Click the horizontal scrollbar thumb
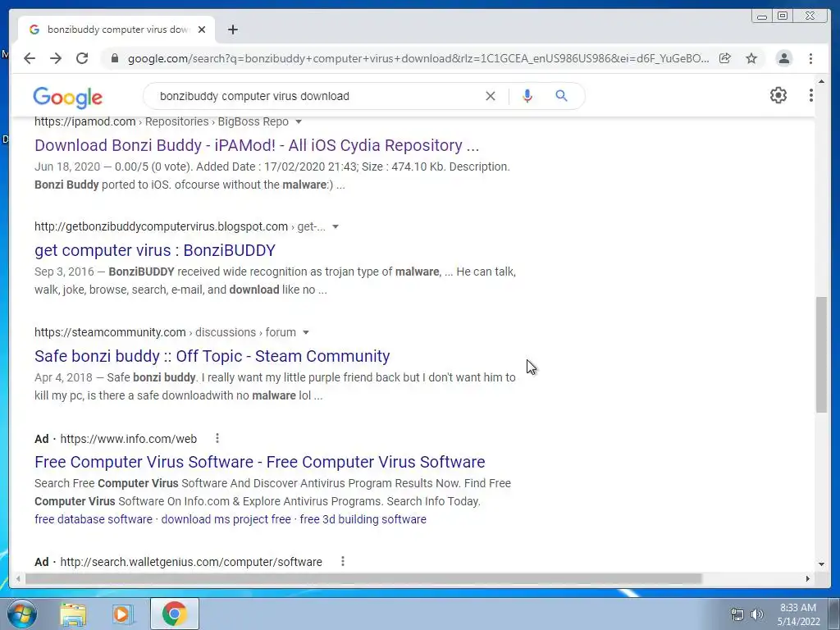 point(363,578)
